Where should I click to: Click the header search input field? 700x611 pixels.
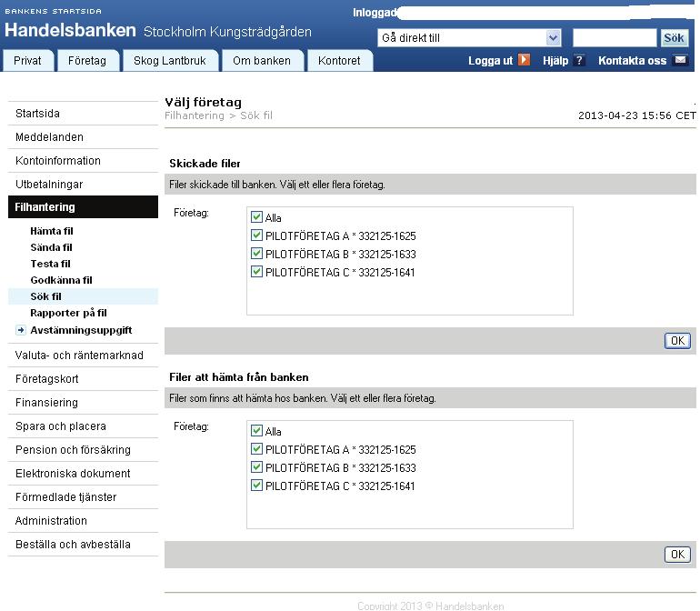(x=615, y=38)
